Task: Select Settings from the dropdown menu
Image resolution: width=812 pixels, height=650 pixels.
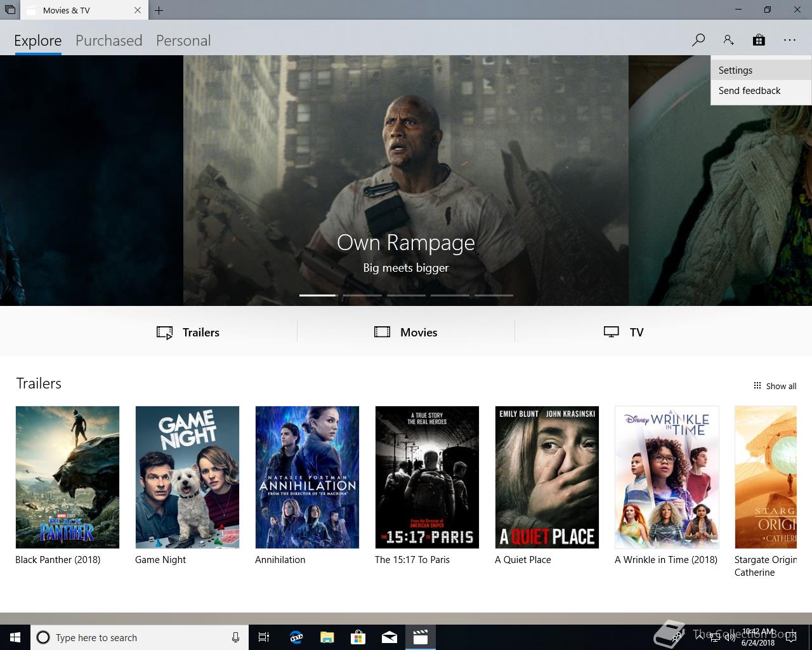Action: click(x=761, y=70)
